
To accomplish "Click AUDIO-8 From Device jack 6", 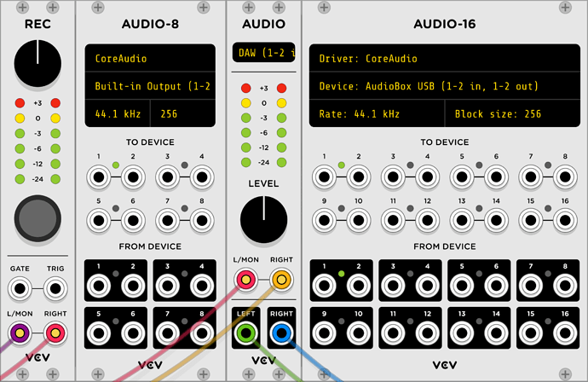I will coord(133,333).
